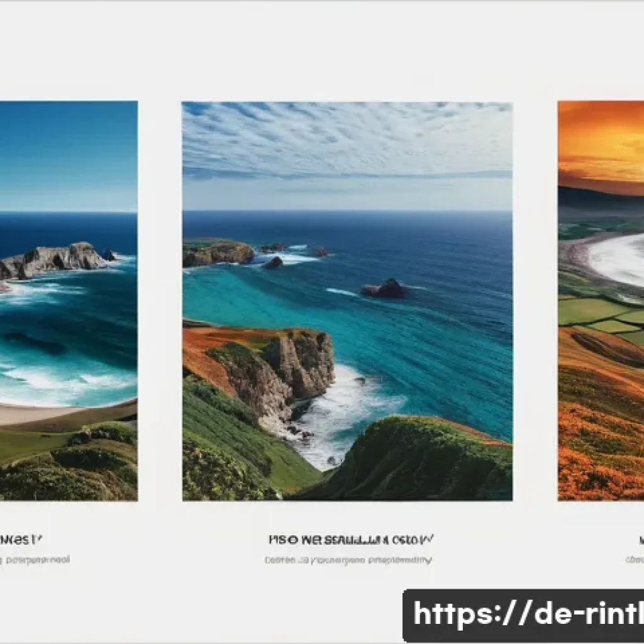Click the https://de-rintl URL tooltip bar
This screenshot has height=644, width=644.
(x=523, y=615)
